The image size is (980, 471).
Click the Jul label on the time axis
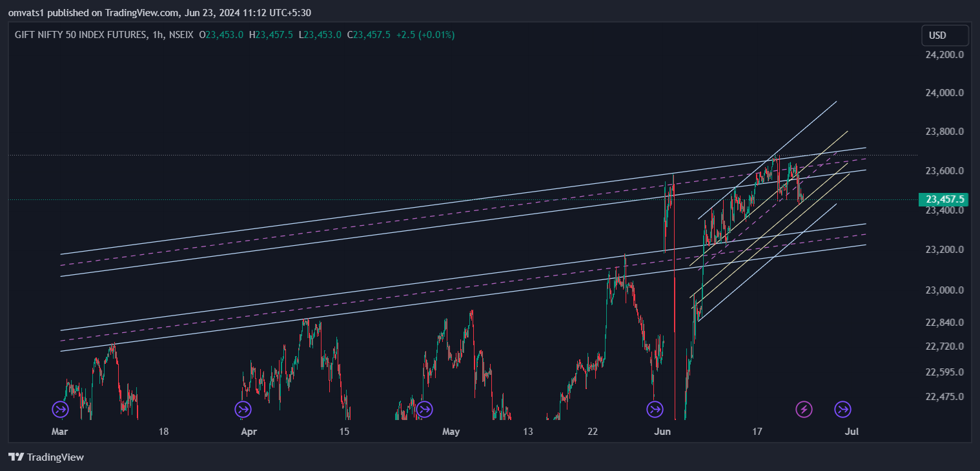852,431
